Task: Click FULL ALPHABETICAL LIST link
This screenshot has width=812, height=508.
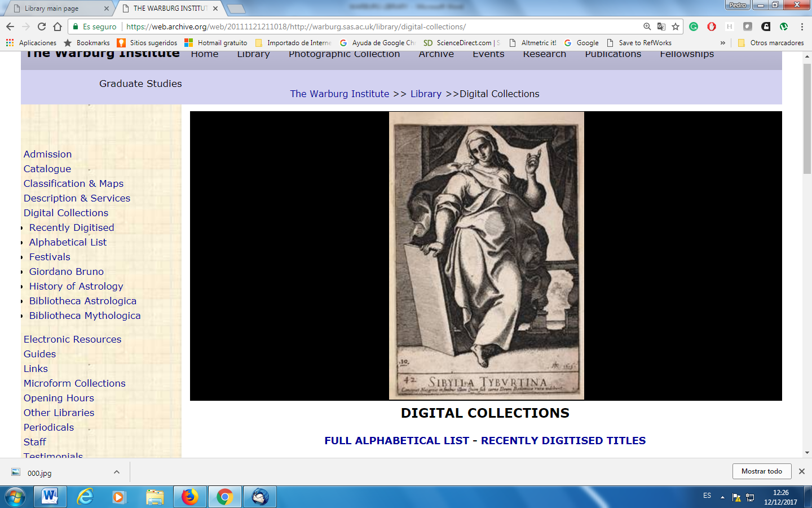Action: (x=396, y=441)
